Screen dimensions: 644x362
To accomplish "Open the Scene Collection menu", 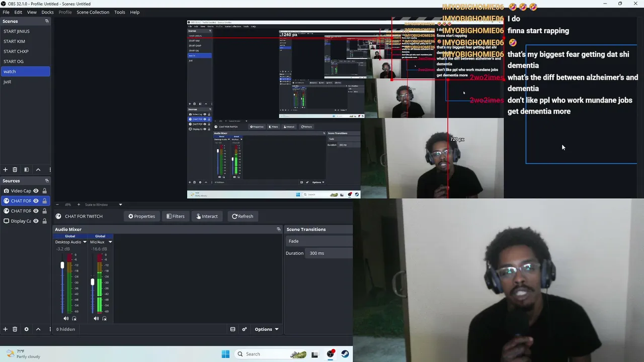I will click(93, 12).
